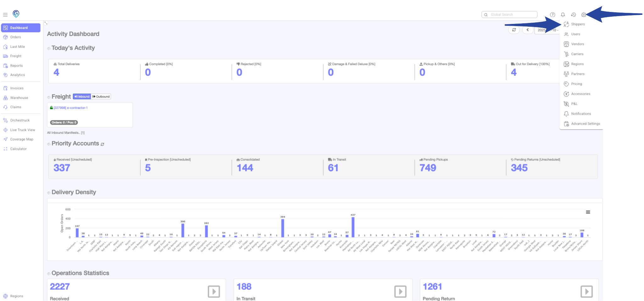Open Advanced Settings in the settings menu
Screen dimensions: 644x301
[x=585, y=124]
